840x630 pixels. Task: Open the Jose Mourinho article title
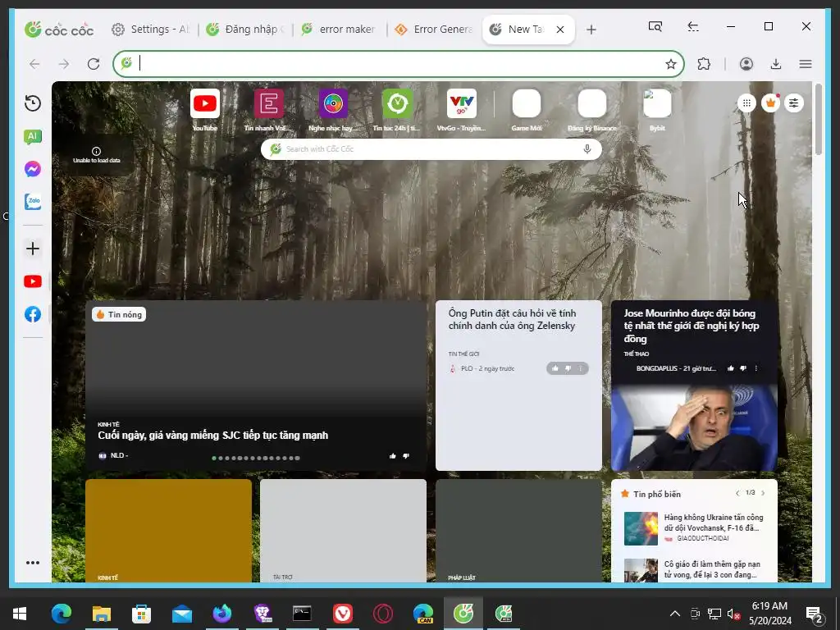[x=691, y=326]
